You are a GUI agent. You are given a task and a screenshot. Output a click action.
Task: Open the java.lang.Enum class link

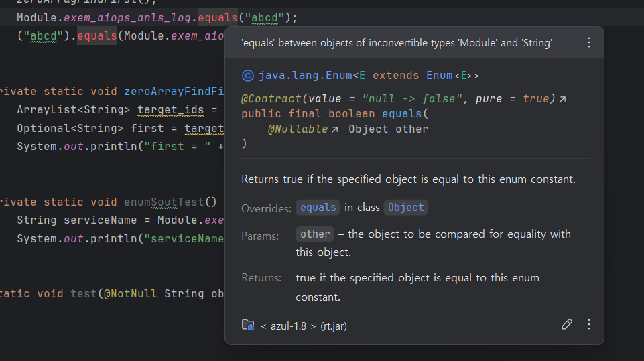pyautogui.click(x=305, y=76)
